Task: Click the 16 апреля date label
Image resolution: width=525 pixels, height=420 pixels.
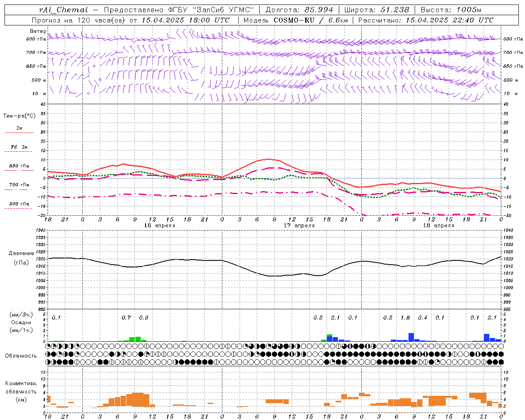Action: 160,226
